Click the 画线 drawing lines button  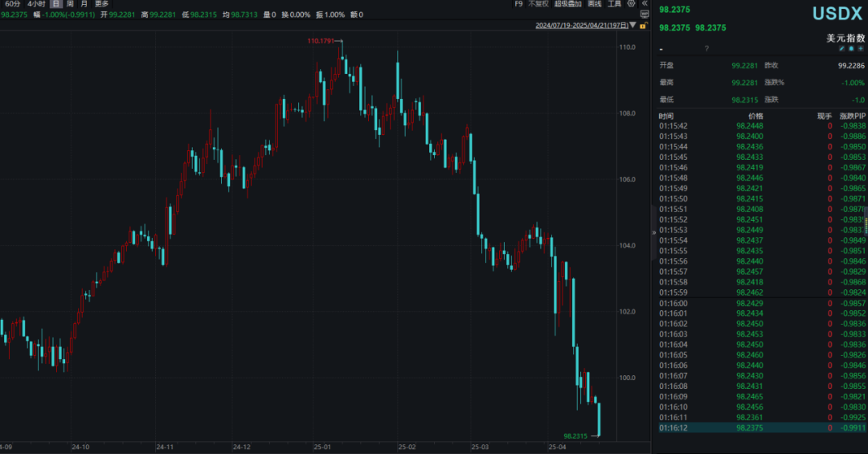click(x=595, y=4)
